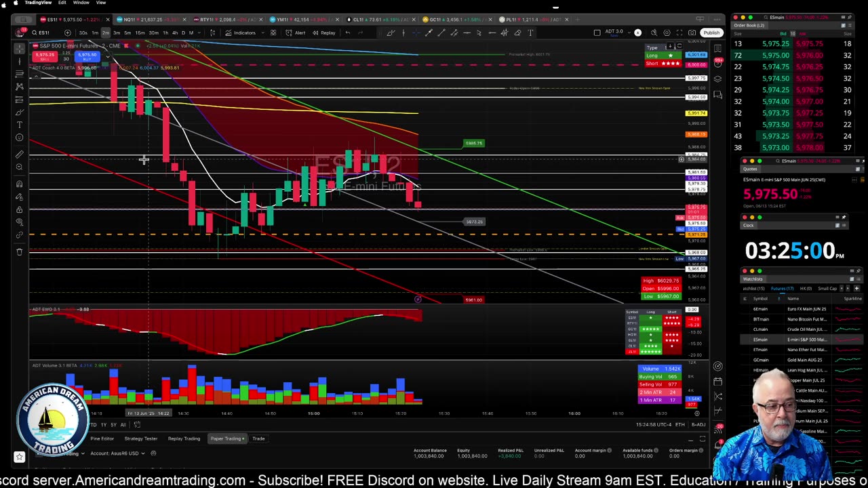
Task: Click the Publish button
Action: [x=711, y=33]
